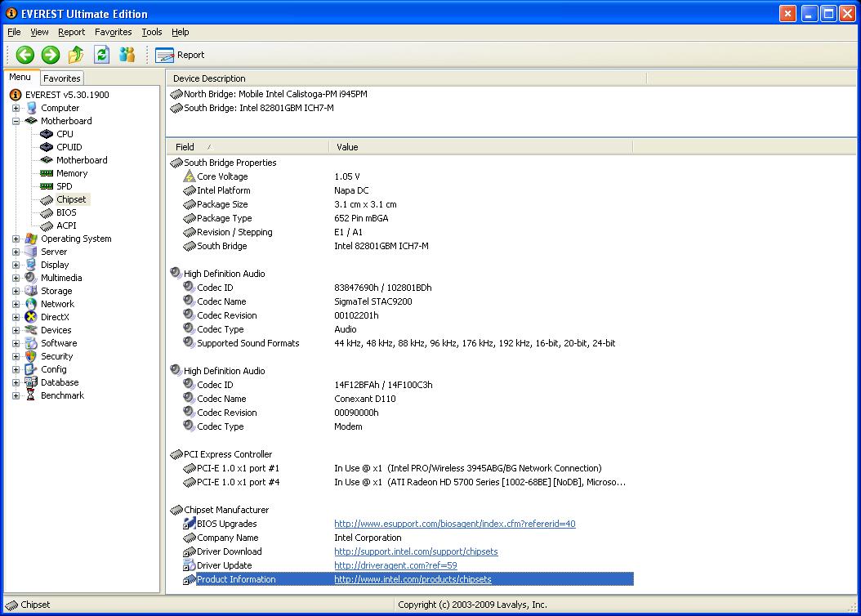Click the Multimedia speaker icon in the tree
This screenshot has height=616, width=861.
(31, 278)
